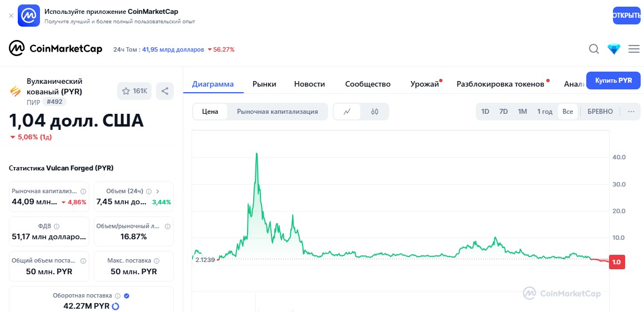
Task: Switch to line chart icon
Action: pos(347,111)
